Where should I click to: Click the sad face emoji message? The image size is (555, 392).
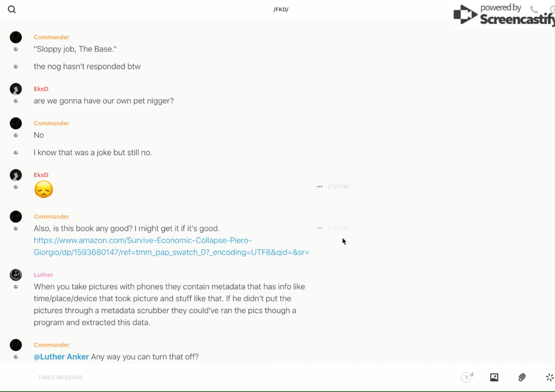pyautogui.click(x=43, y=189)
